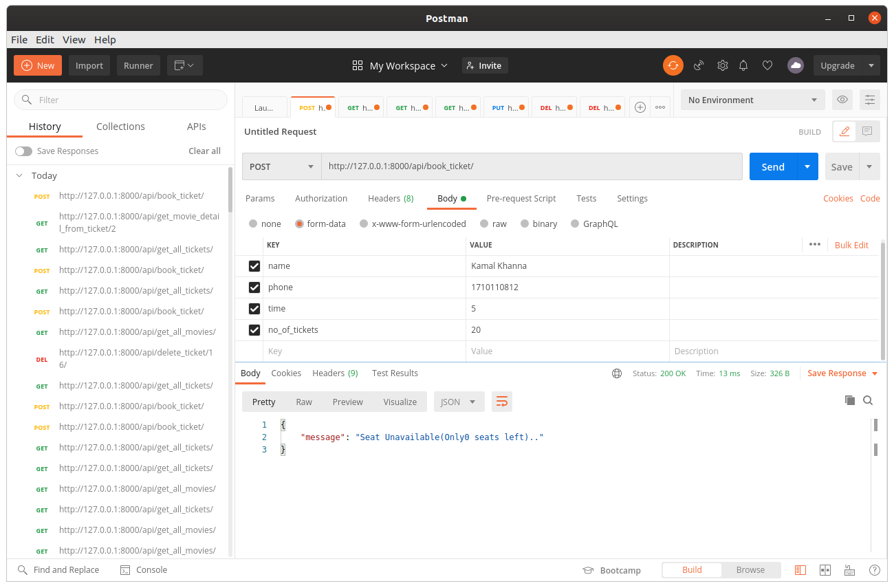
Task: Open the keyboard shortcuts icon
Action: tap(850, 570)
